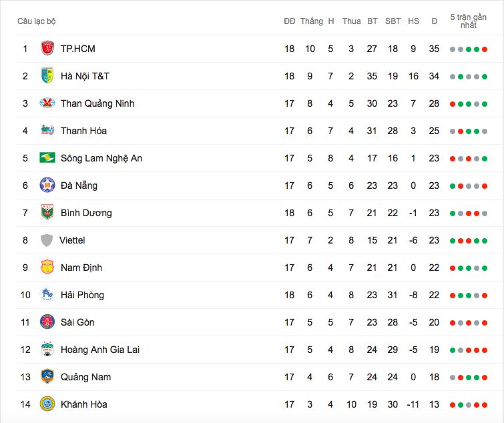Click the Khánh Hòa round badge
Screen dimensions: 504x423
pos(47,404)
